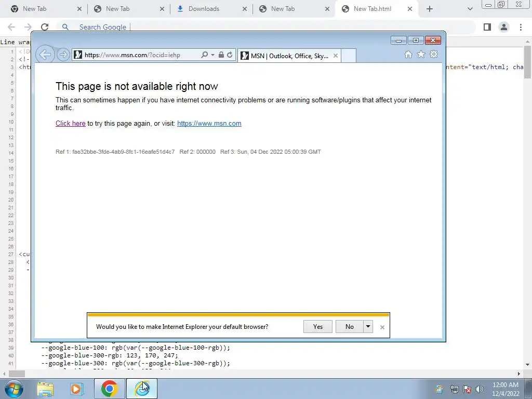This screenshot has height=399, width=532.
Task: Close the MSN tab in Internet Explorer
Action: [x=336, y=56]
